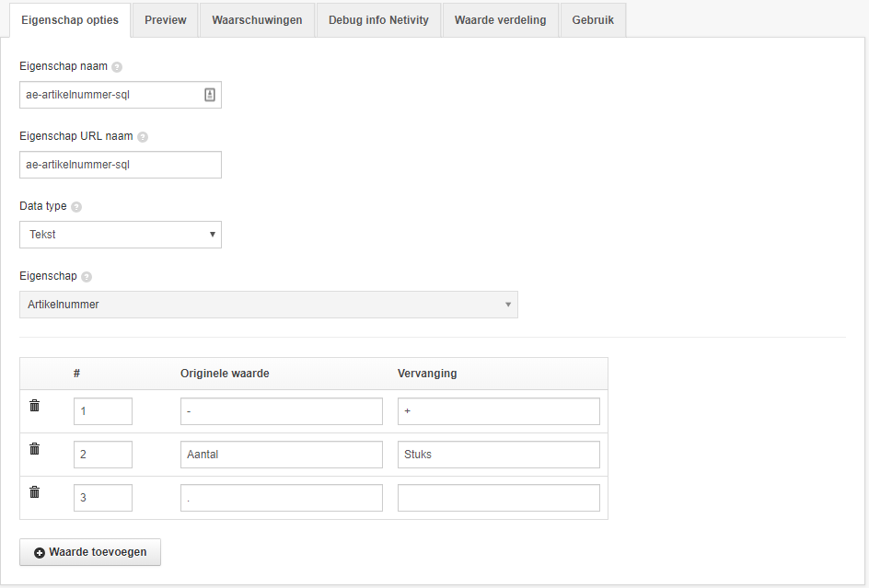Open help tooltip next to Eigenschap URL naam

tap(143, 137)
